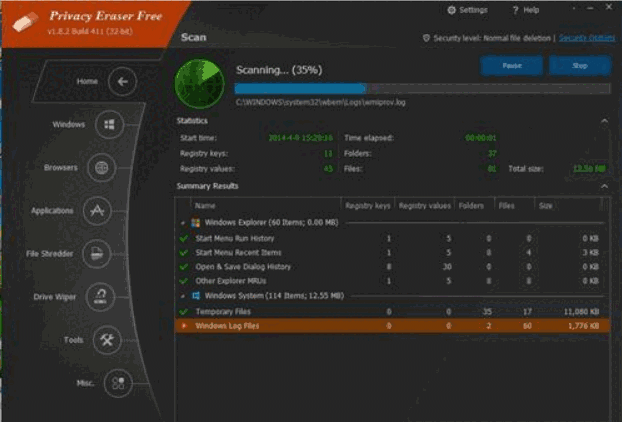Pause the running scan
Viewport: 622px width, 422px height.
coord(511,66)
